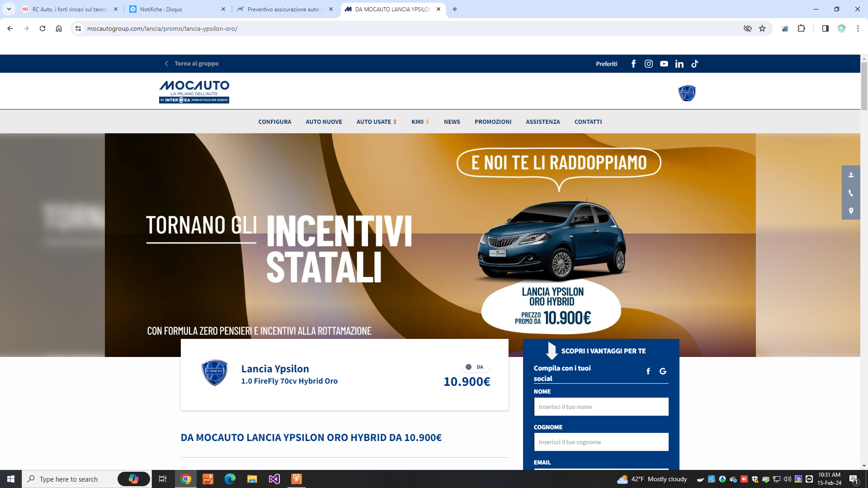This screenshot has height=488, width=868.
Task: Close the Notifiche Disqus tab
Action: pyautogui.click(x=223, y=9)
